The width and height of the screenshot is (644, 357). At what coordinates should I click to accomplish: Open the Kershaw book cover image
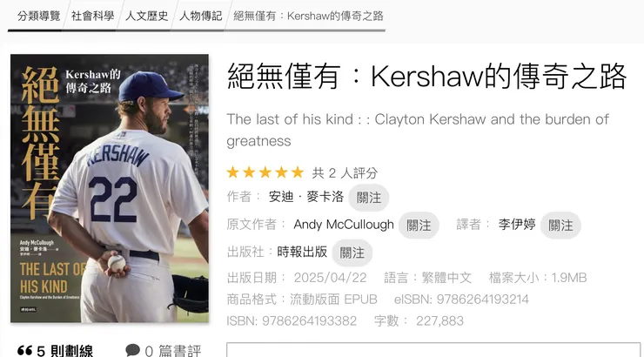point(110,188)
